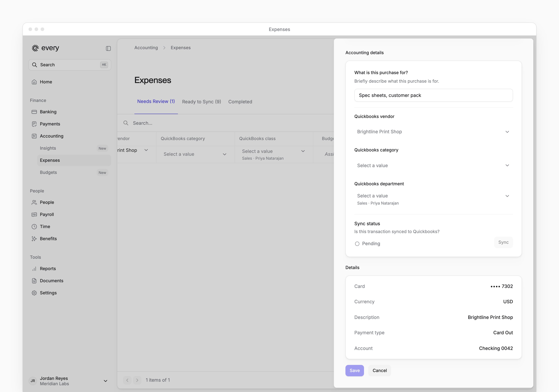Click the Checking 0042 account value

tap(496, 349)
